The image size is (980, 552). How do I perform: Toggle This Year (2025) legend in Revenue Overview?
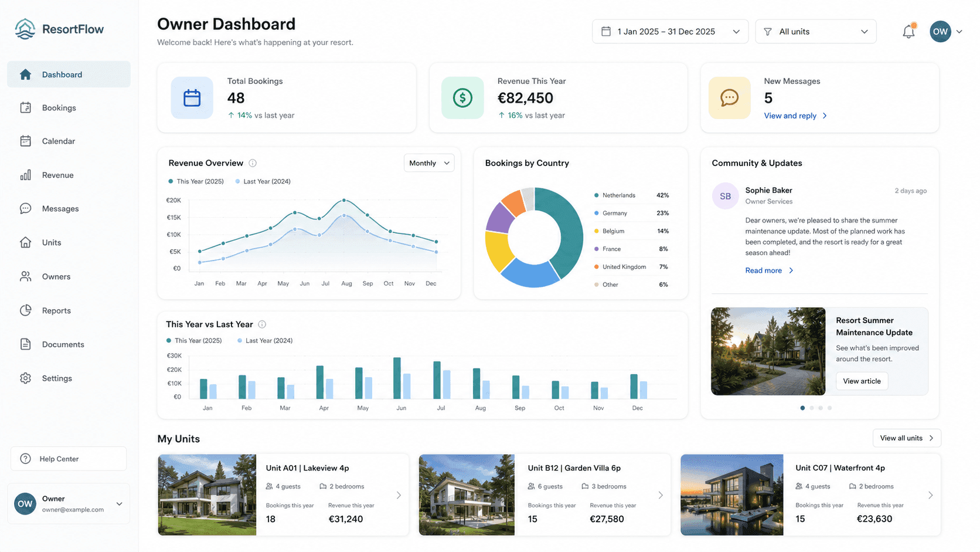[196, 182]
